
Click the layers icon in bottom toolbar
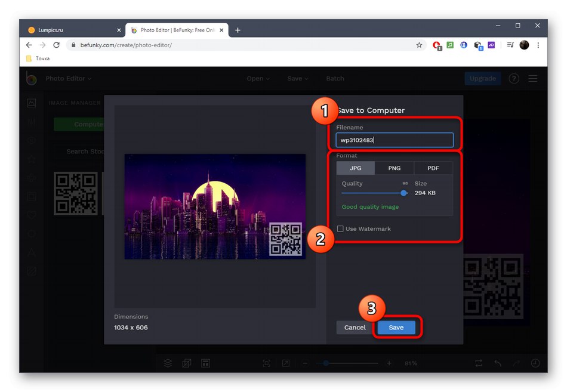pyautogui.click(x=168, y=363)
